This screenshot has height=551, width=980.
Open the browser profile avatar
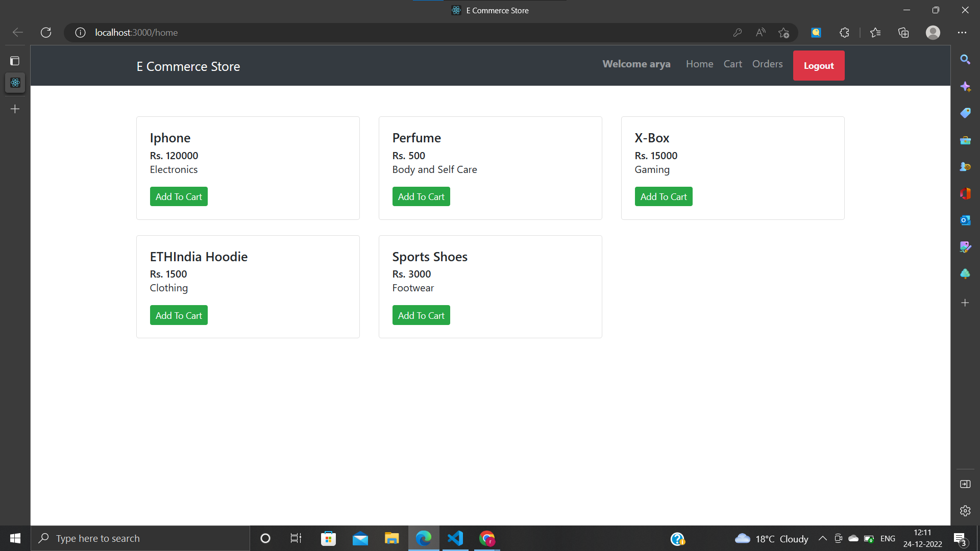[x=933, y=32]
